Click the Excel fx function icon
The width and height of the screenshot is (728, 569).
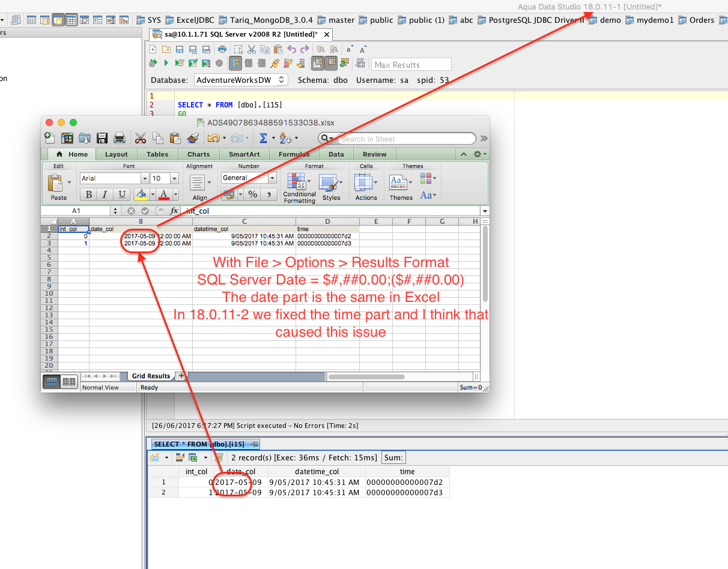174,211
